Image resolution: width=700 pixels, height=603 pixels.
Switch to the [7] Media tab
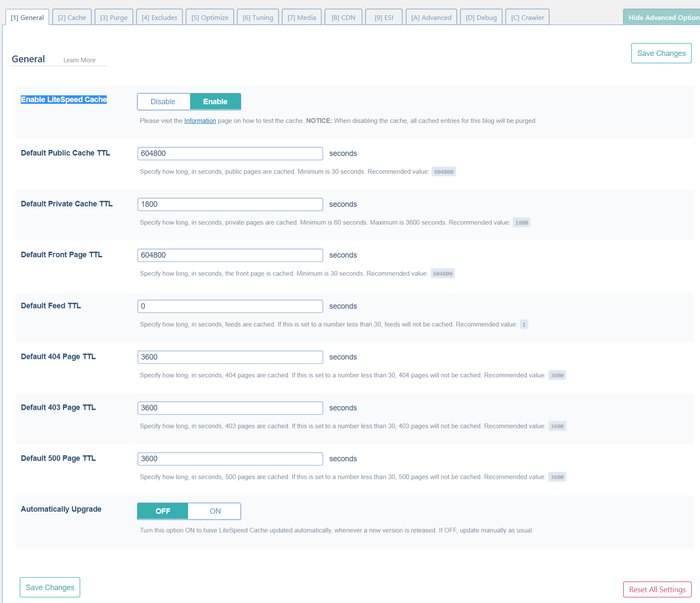coord(302,17)
